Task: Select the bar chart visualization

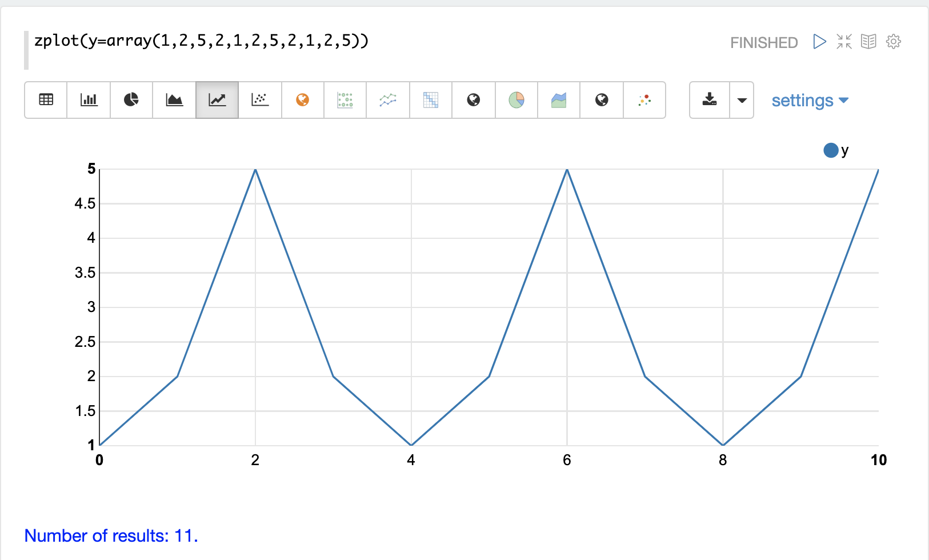Action: pyautogui.click(x=89, y=100)
